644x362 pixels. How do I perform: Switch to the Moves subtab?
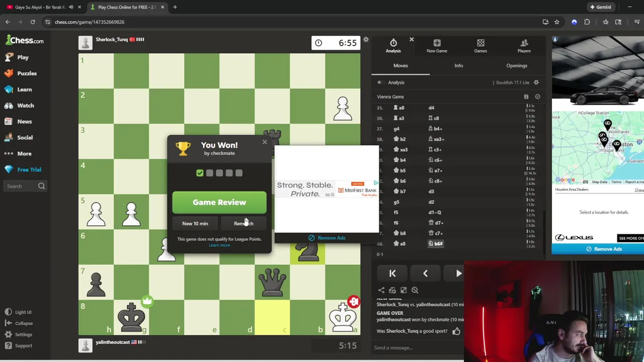click(x=400, y=65)
